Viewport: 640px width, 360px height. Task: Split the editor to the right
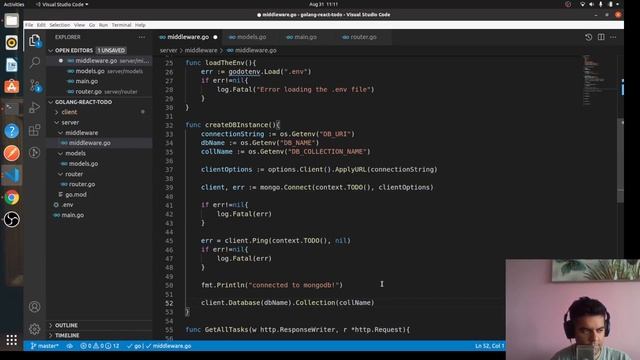point(601,37)
